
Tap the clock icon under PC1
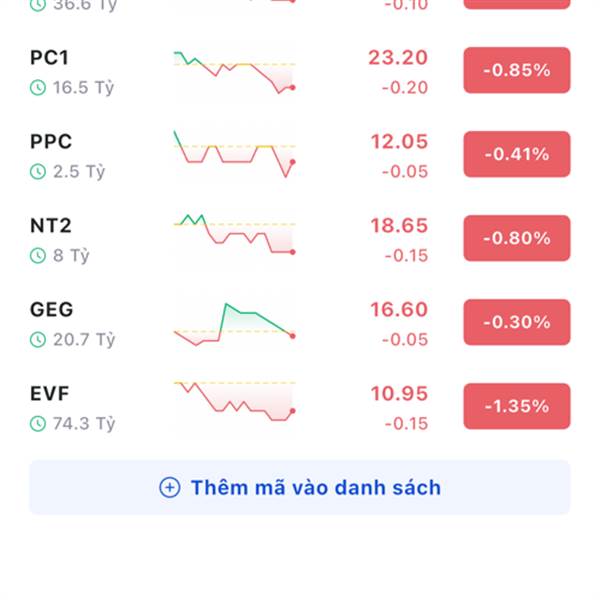point(38,88)
